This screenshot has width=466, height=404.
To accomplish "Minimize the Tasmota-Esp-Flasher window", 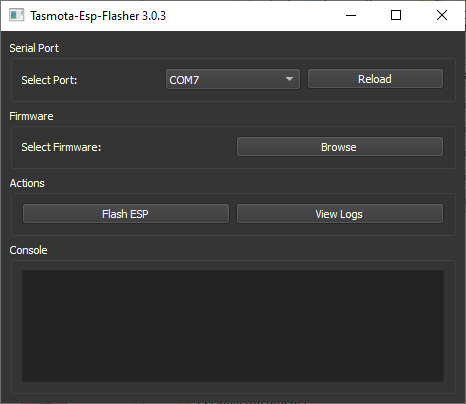I will point(351,15).
